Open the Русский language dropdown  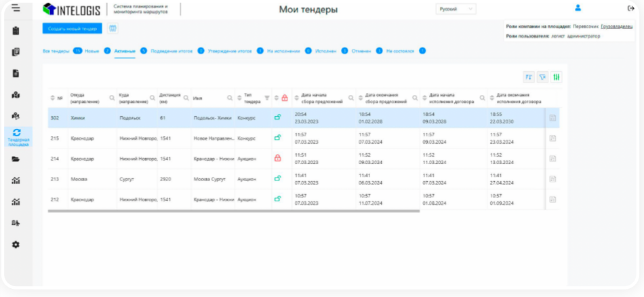[x=456, y=9]
